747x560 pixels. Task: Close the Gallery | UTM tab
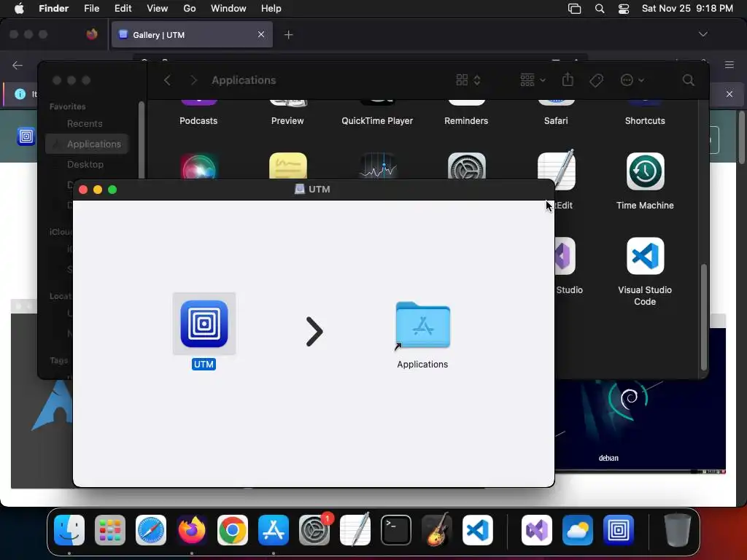(x=261, y=34)
